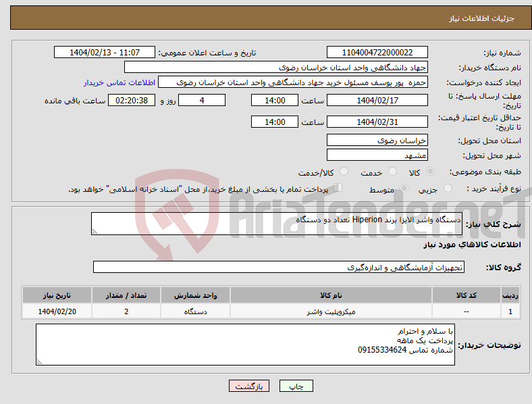Select the متوسط purchase type radio
This screenshot has width=532, height=404.
404,188
